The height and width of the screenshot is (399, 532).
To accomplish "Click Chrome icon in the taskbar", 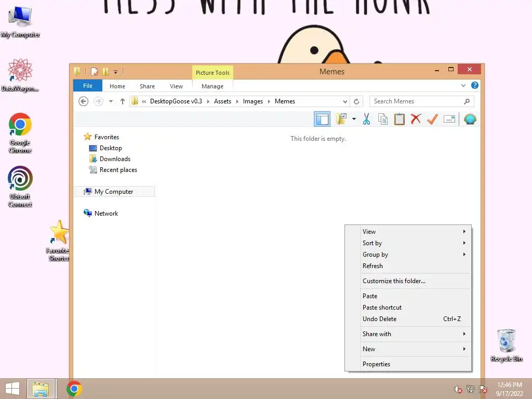I will pyautogui.click(x=74, y=389).
